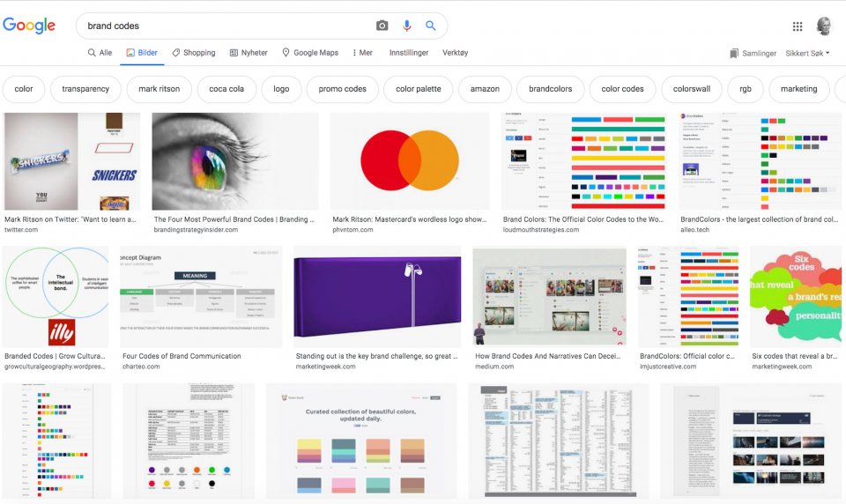Select the marketing chip
846x504 pixels.
[798, 89]
